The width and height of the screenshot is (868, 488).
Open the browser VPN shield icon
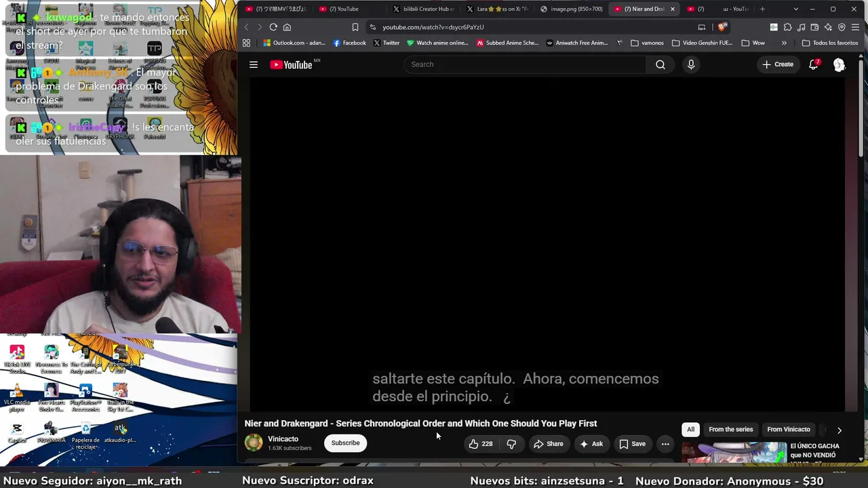coord(842,27)
